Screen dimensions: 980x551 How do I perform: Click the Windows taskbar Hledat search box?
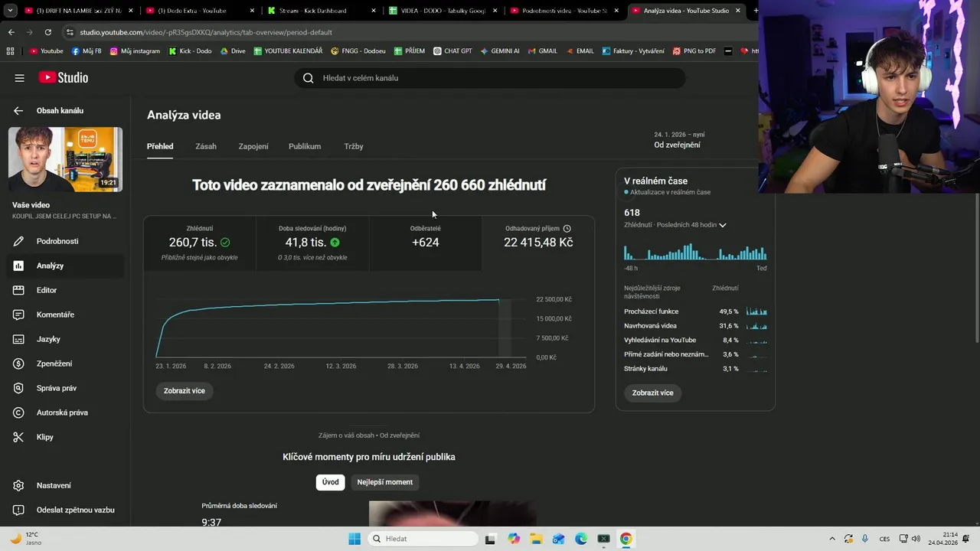point(422,539)
